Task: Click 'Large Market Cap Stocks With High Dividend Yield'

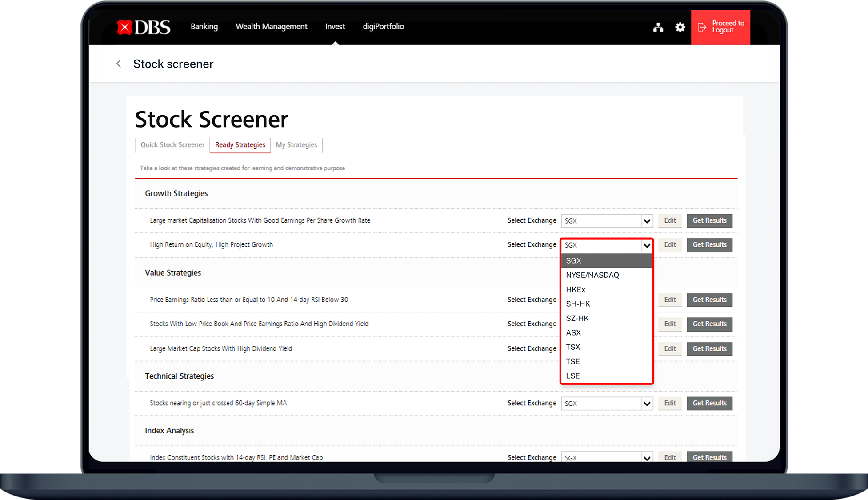Action: coord(221,349)
